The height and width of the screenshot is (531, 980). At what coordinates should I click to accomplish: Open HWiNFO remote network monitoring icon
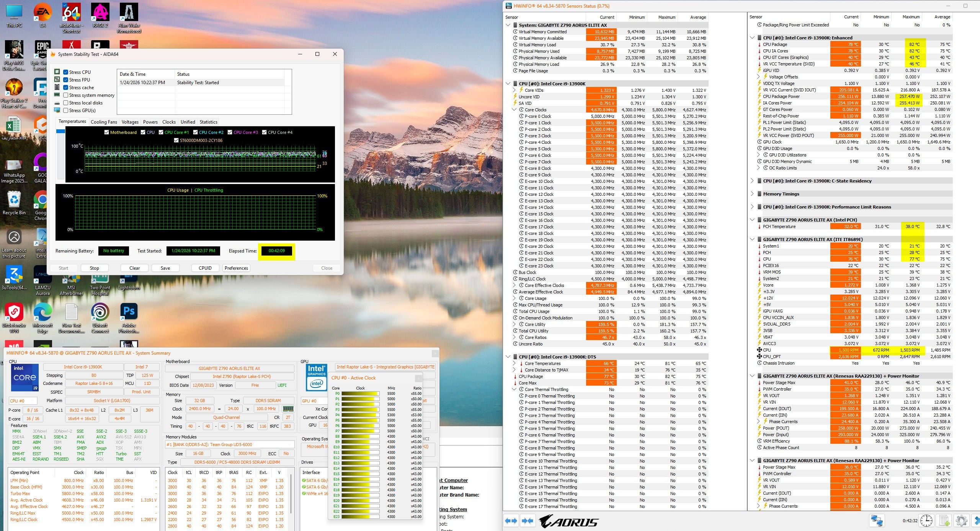[877, 521]
